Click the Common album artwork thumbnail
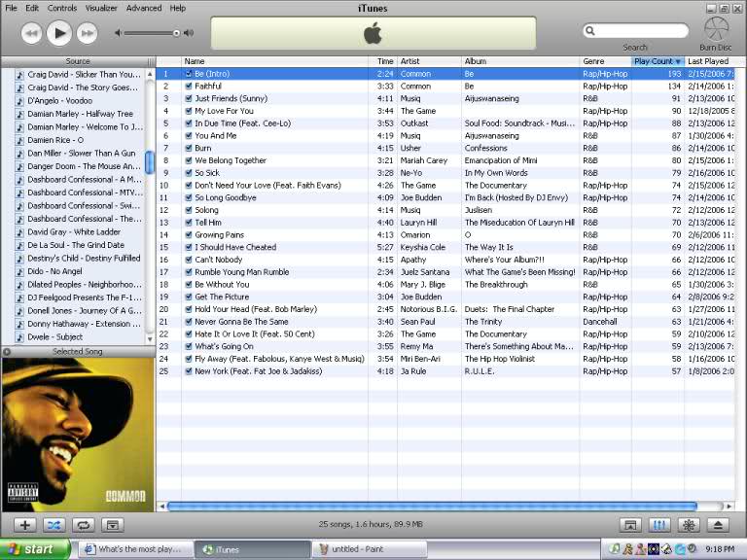 click(x=78, y=435)
